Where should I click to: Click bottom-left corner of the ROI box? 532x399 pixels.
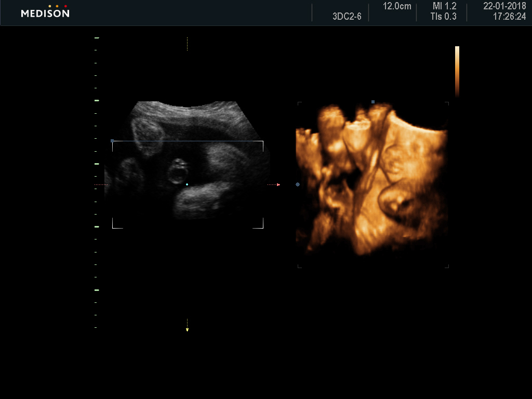[x=113, y=228]
